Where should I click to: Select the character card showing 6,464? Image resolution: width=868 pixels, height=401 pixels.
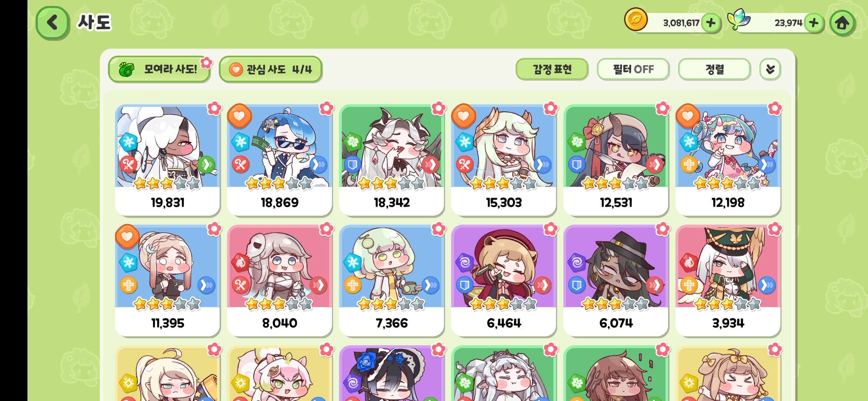coord(504,281)
